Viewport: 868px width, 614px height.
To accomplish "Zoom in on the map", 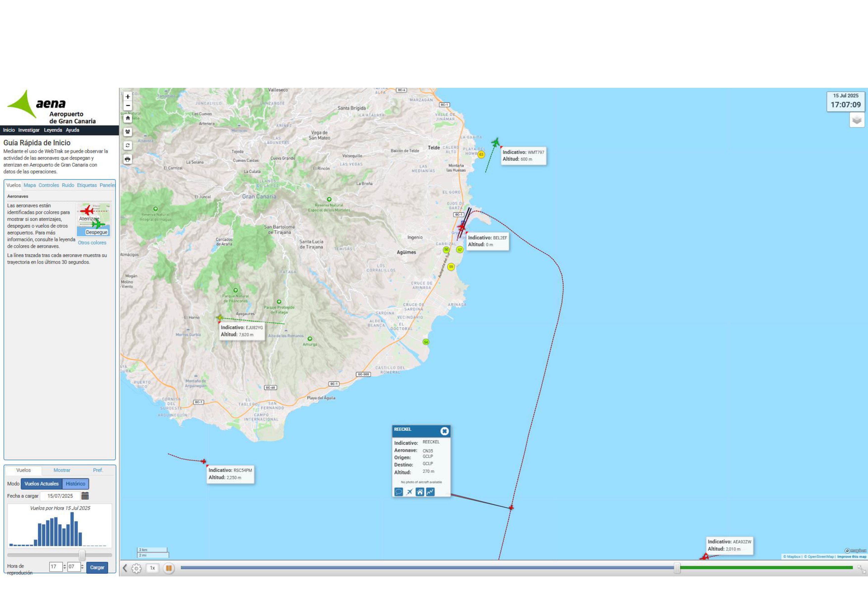I will pos(128,97).
